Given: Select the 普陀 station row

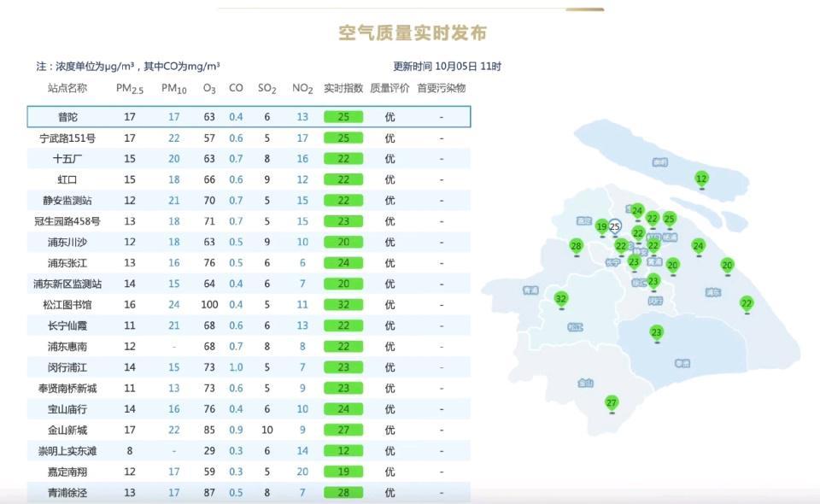Looking at the screenshot, I should (249, 117).
